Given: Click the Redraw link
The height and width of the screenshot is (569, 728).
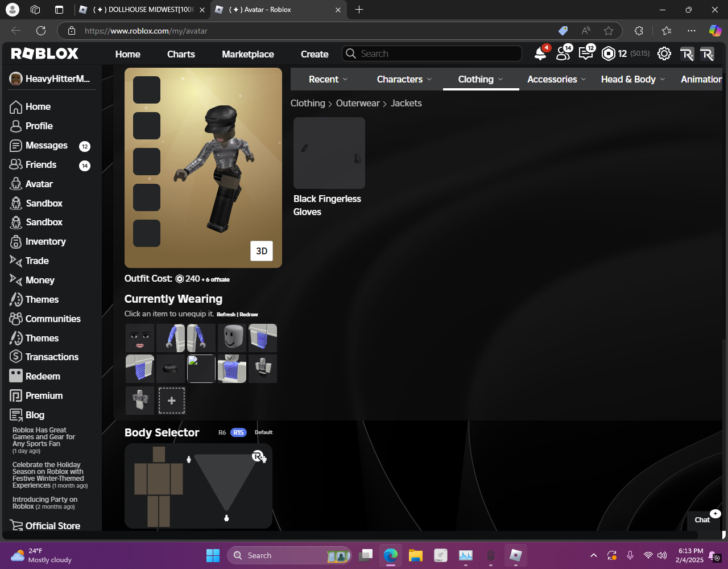Looking at the screenshot, I should tap(249, 315).
